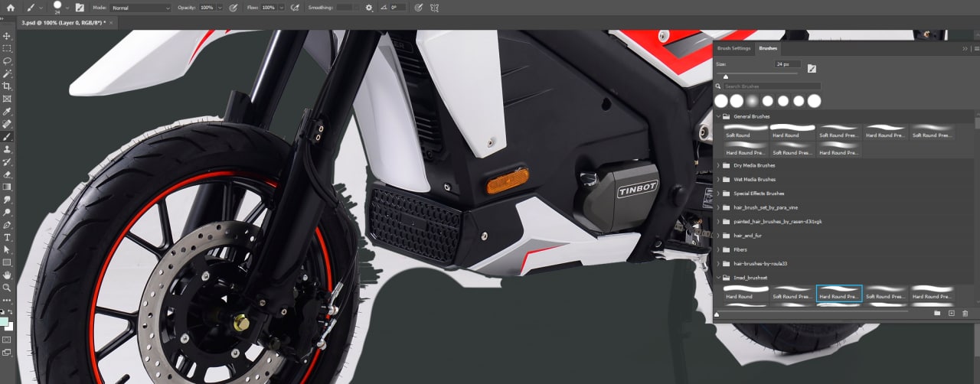Toggle the brush settings panel from options bar

click(79, 7)
